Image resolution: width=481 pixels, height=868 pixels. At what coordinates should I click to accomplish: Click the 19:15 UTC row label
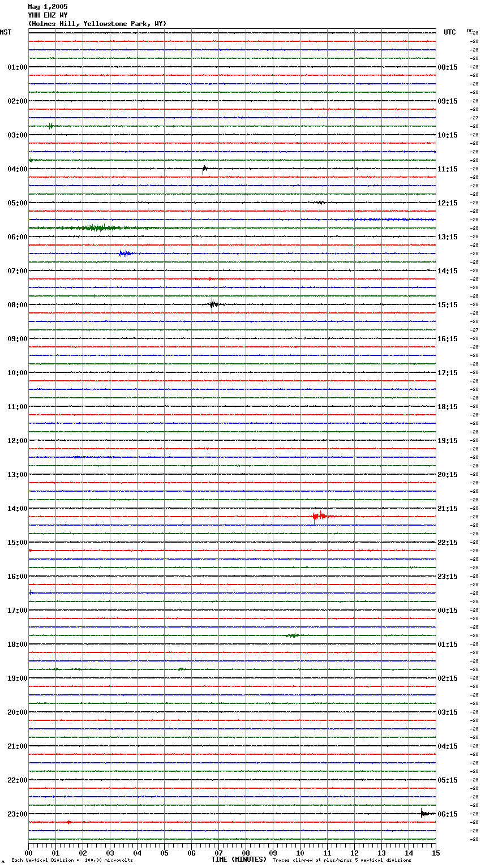click(x=448, y=441)
